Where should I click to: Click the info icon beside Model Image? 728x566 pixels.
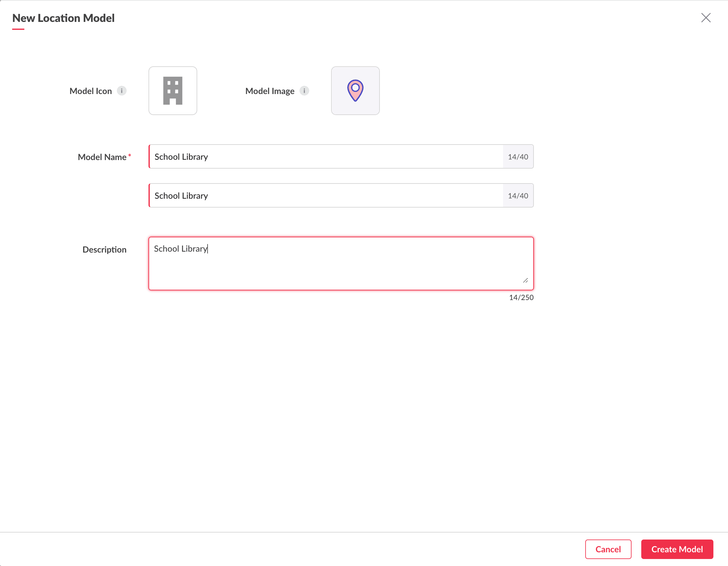coord(304,91)
